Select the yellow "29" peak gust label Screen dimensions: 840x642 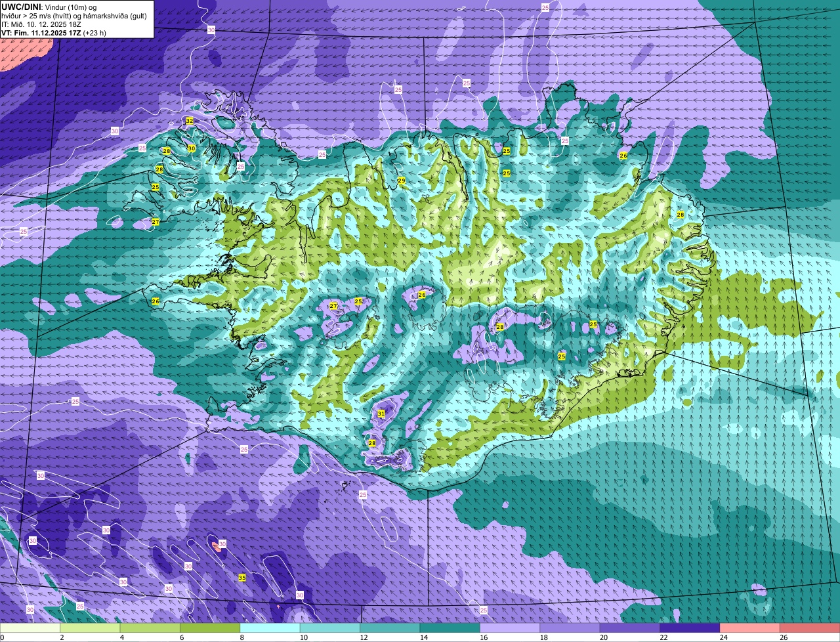(401, 181)
